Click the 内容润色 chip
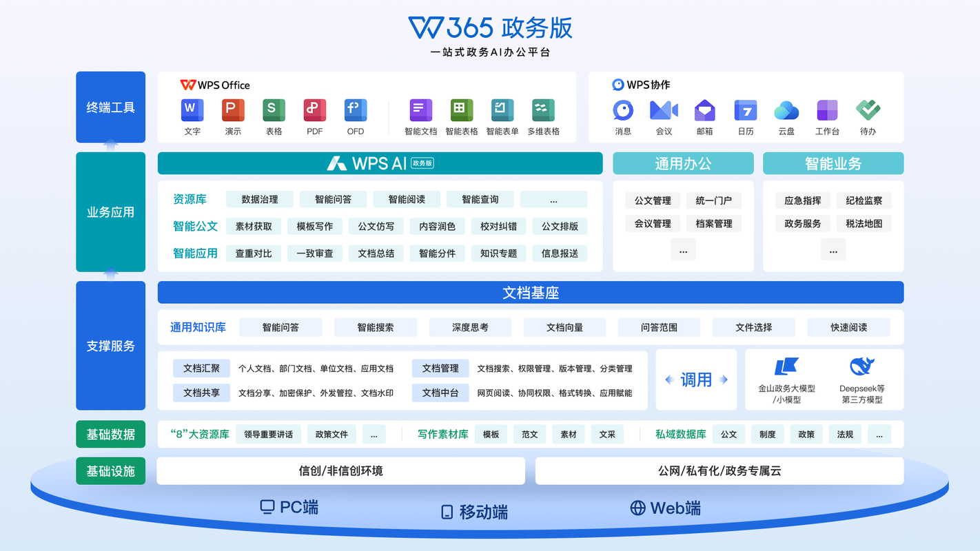This screenshot has width=980, height=551. coord(438,227)
